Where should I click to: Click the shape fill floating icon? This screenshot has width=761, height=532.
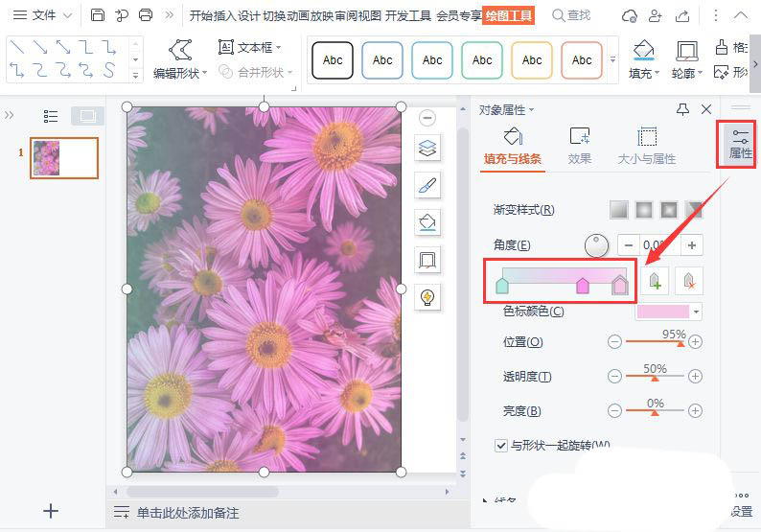tap(427, 222)
